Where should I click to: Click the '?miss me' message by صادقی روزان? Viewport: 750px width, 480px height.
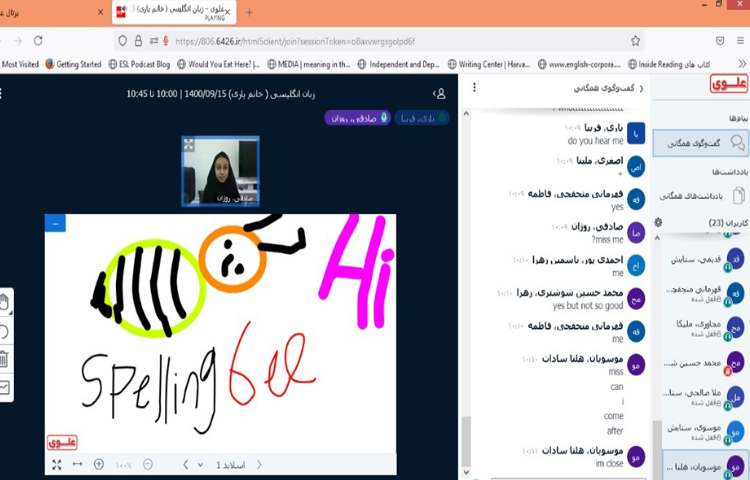[607, 239]
